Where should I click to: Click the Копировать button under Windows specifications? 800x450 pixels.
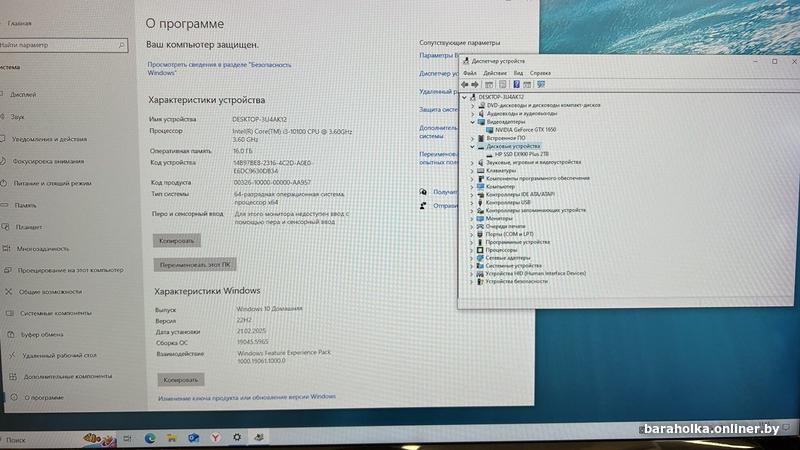coord(181,380)
